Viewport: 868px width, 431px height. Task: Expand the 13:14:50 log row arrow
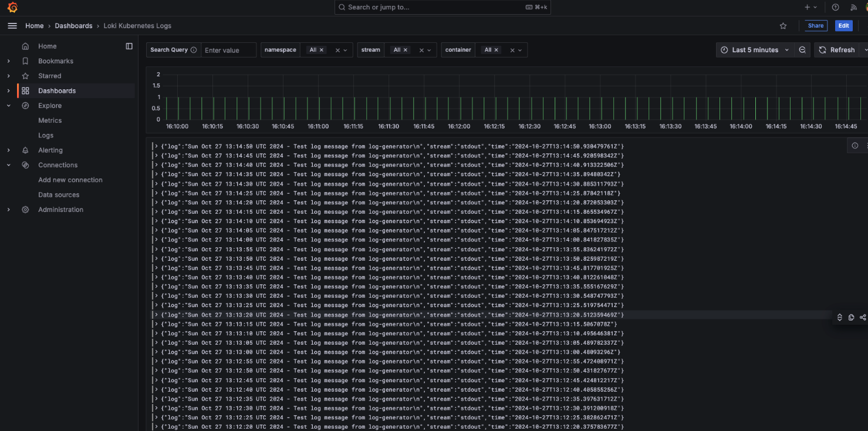(x=156, y=146)
